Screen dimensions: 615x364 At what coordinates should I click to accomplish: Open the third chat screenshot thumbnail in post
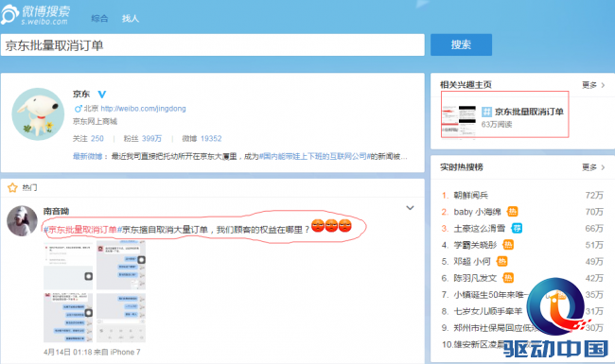pos(68,318)
